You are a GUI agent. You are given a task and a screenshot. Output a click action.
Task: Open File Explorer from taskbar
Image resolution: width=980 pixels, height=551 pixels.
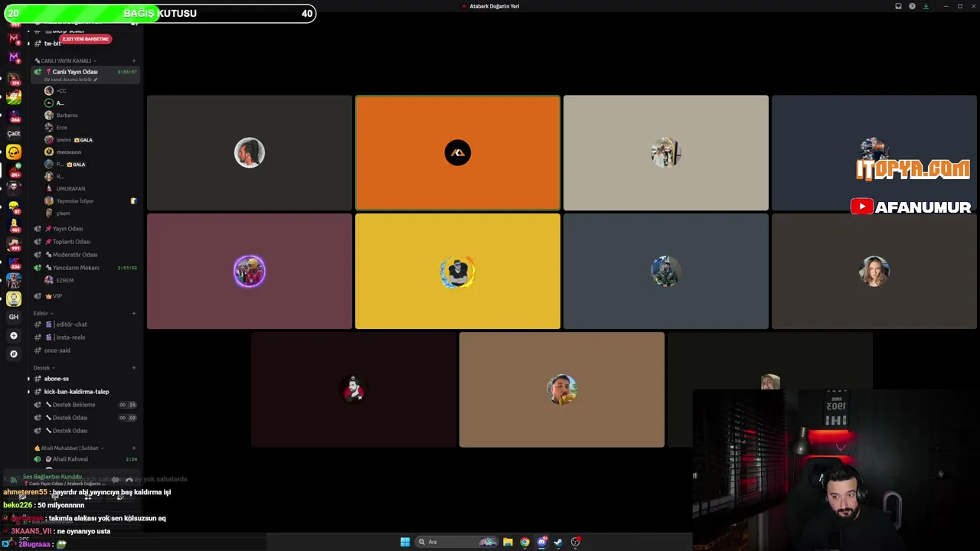(x=508, y=542)
